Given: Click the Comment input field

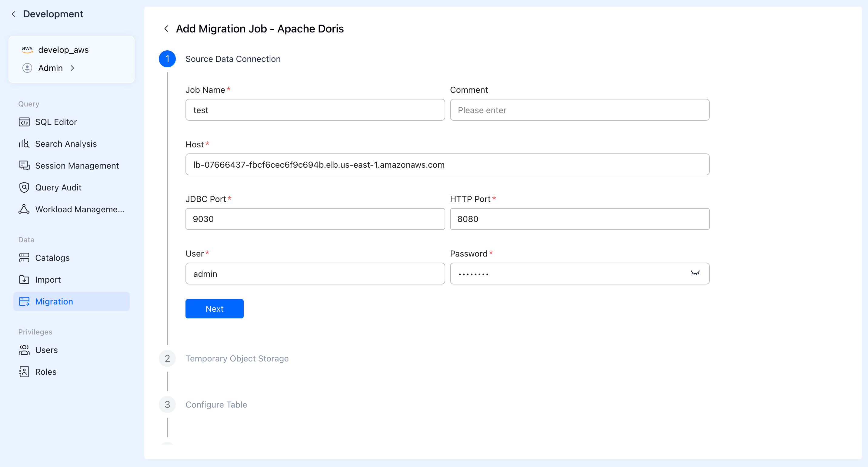Looking at the screenshot, I should pyautogui.click(x=579, y=110).
